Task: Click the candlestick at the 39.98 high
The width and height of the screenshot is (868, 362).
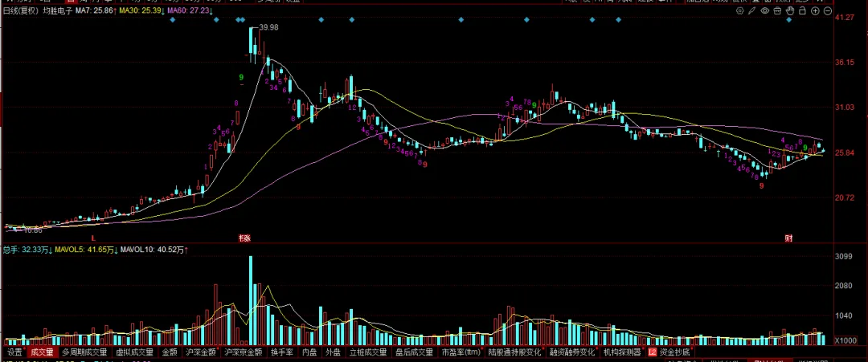Action: point(251,46)
